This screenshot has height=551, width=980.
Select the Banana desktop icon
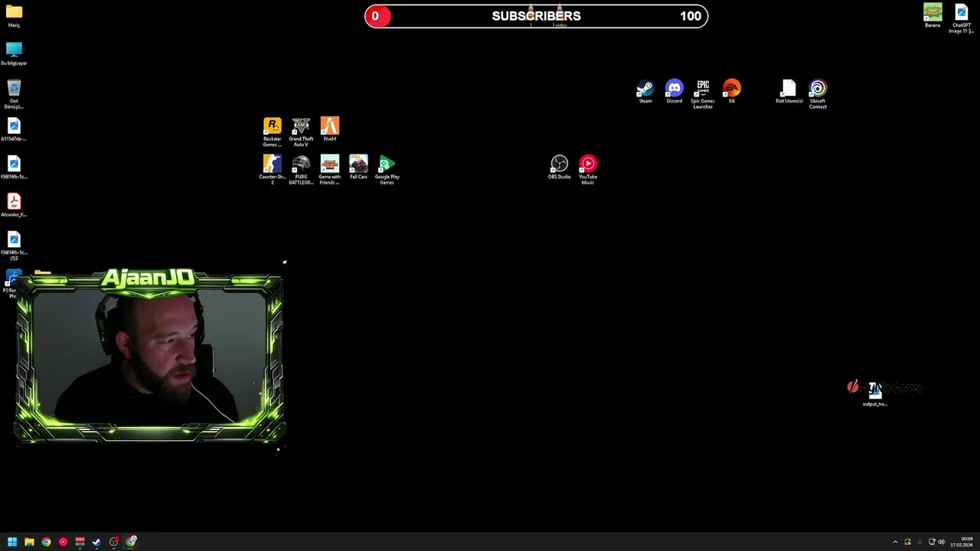pyautogui.click(x=933, y=15)
